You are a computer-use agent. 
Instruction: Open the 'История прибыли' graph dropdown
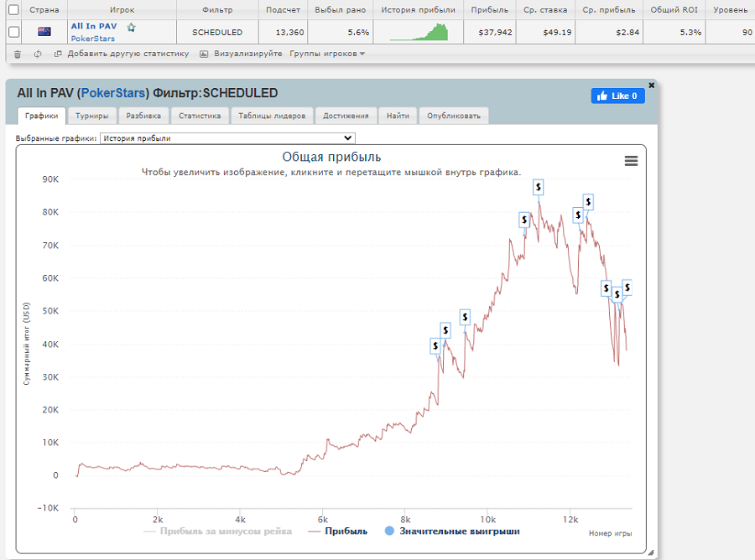(x=227, y=138)
